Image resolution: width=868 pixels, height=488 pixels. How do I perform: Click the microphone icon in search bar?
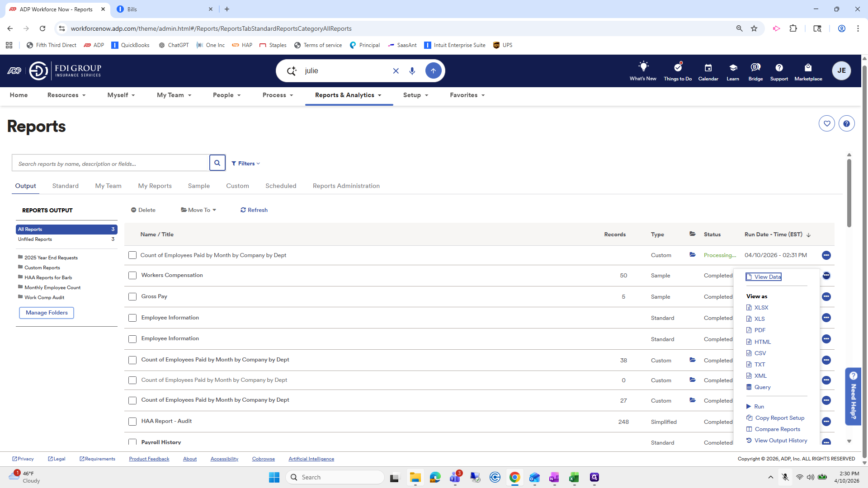412,71
